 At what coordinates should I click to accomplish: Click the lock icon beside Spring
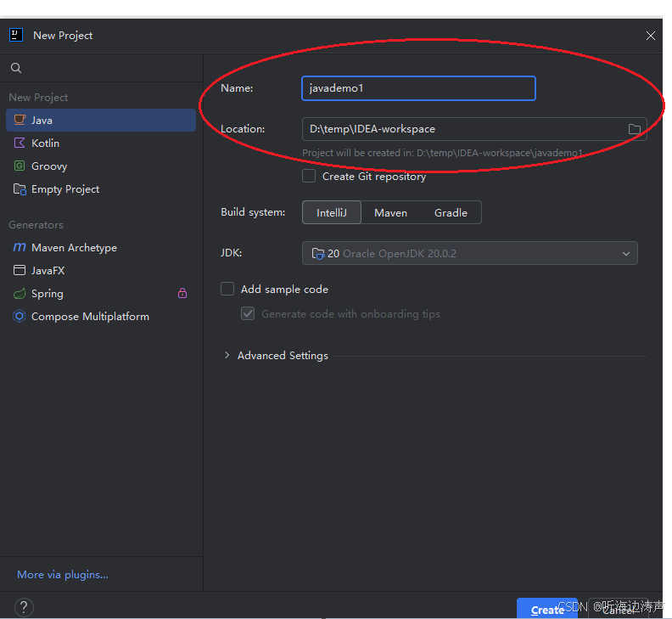(x=182, y=293)
